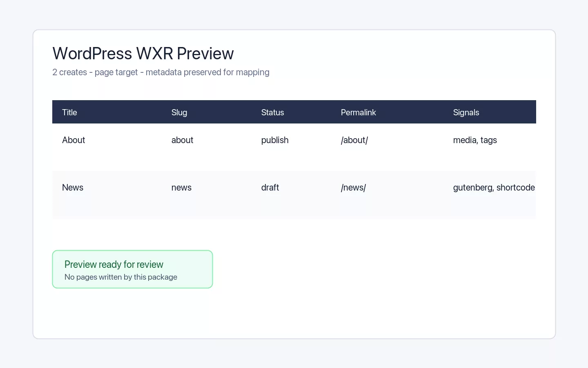588x368 pixels.
Task: Click the 'media, tags' signals cell
Action: 475,140
